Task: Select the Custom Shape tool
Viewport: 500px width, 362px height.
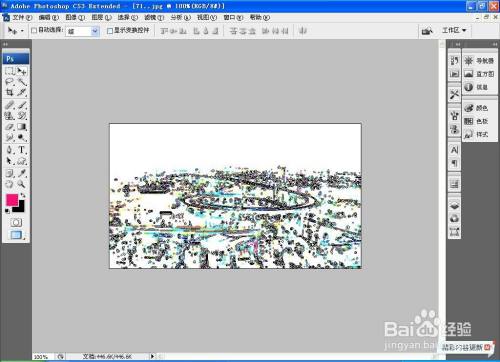Action: (22, 161)
